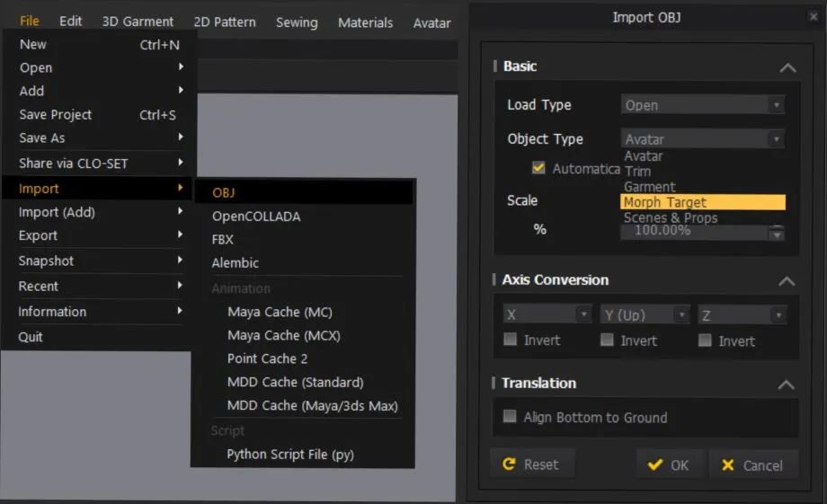Close the Import OBJ dialog
The width and height of the screenshot is (827, 504).
tap(814, 17)
